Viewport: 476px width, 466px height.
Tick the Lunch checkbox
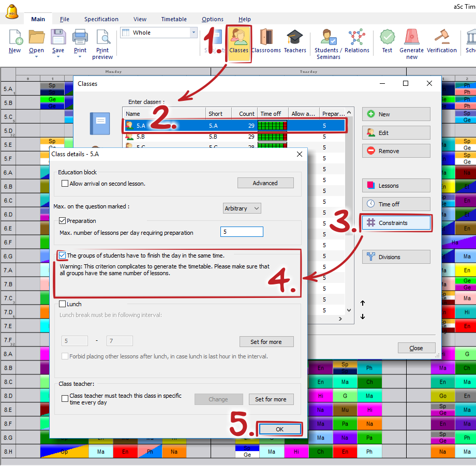[x=62, y=304]
